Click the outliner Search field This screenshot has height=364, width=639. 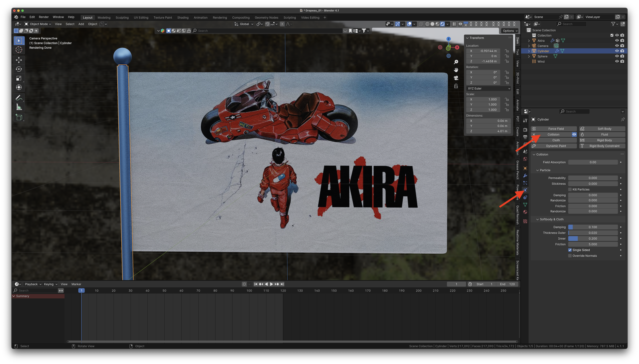click(x=571, y=24)
